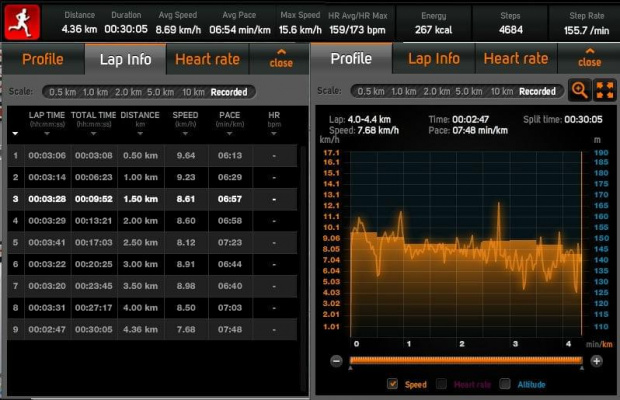The width and height of the screenshot is (620, 400).
Task: Collapse the right panel with close arrow
Action: pyautogui.click(x=589, y=59)
